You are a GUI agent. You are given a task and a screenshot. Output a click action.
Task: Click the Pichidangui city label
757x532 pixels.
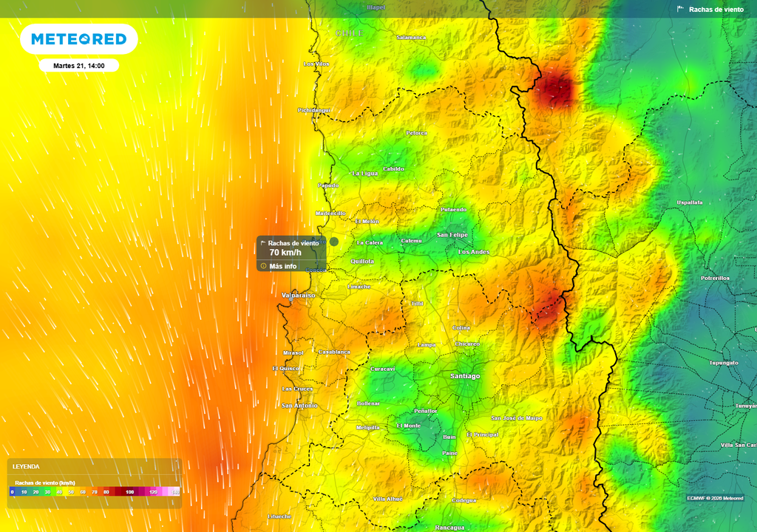[x=313, y=111]
